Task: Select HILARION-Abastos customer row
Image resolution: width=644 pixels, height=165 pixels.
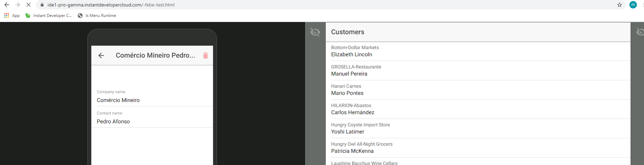Action: [478, 109]
